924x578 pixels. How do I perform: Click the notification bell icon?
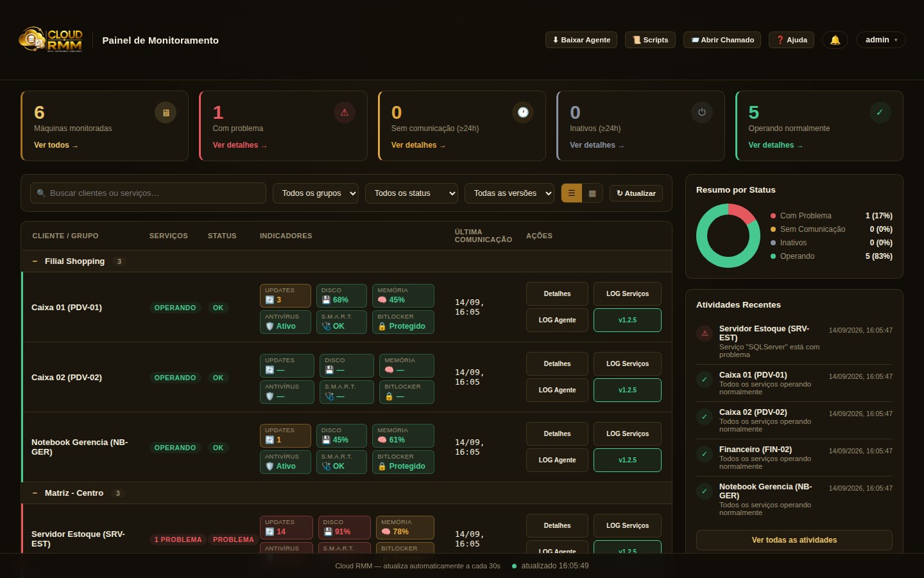(835, 40)
